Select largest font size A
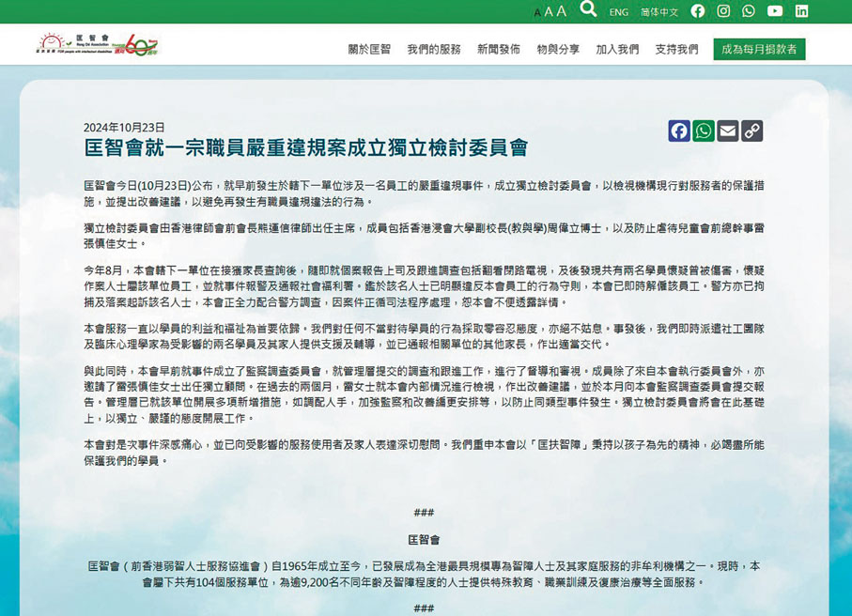 pos(562,11)
